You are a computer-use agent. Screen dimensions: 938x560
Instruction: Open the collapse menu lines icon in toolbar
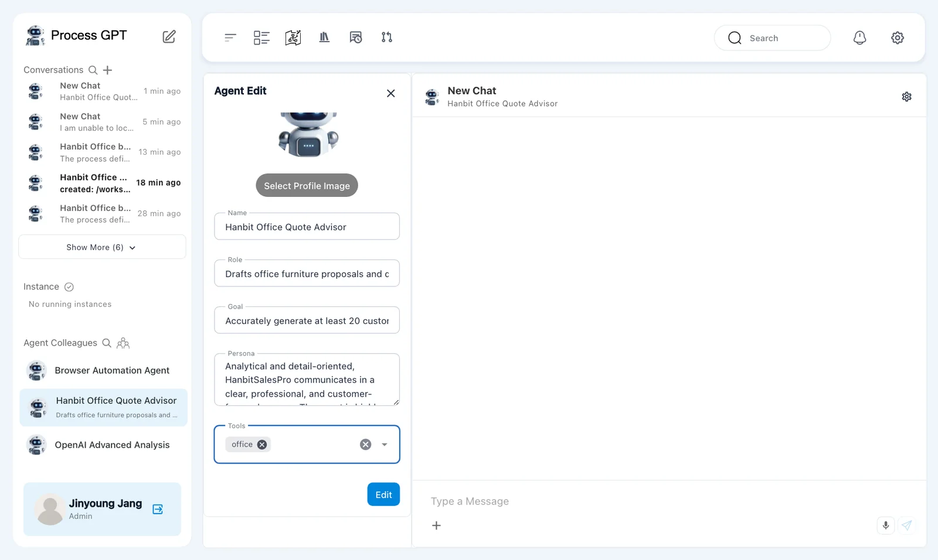pos(230,37)
